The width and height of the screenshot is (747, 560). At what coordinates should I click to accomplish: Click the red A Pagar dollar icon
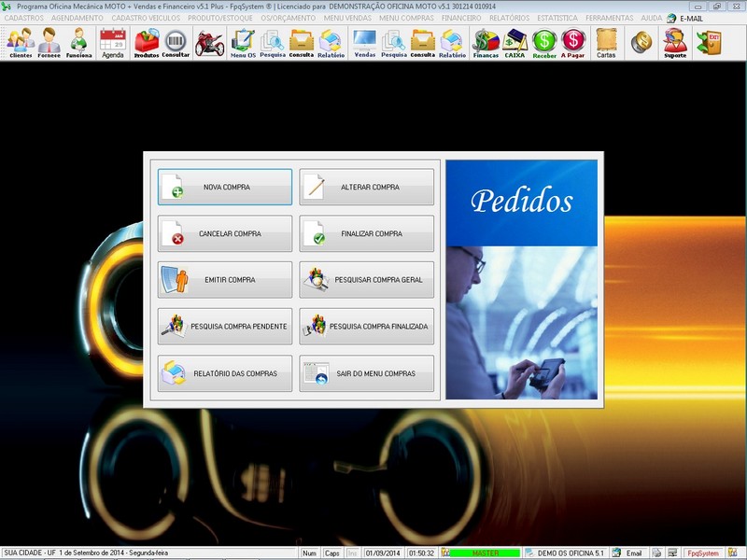tap(572, 43)
